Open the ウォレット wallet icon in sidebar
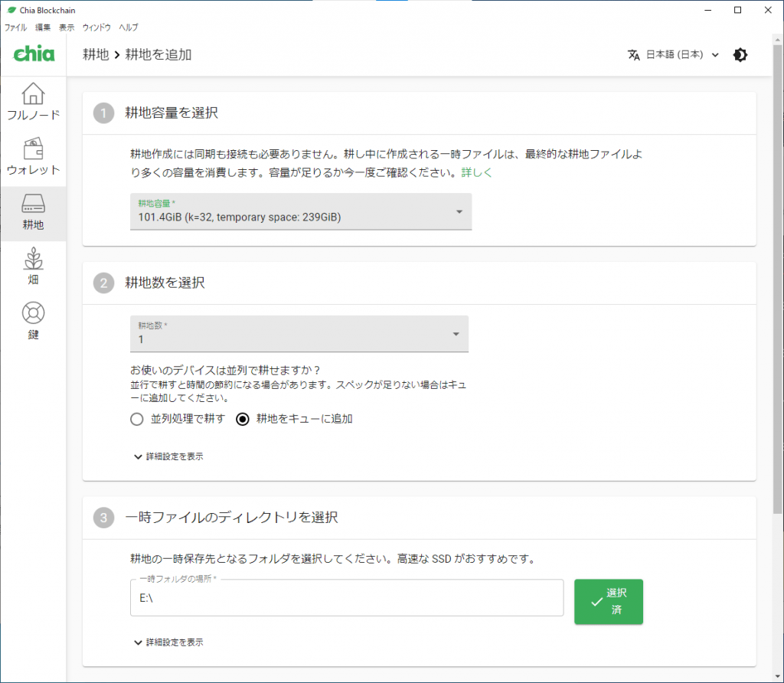Viewport: 784px width, 683px height. click(33, 149)
